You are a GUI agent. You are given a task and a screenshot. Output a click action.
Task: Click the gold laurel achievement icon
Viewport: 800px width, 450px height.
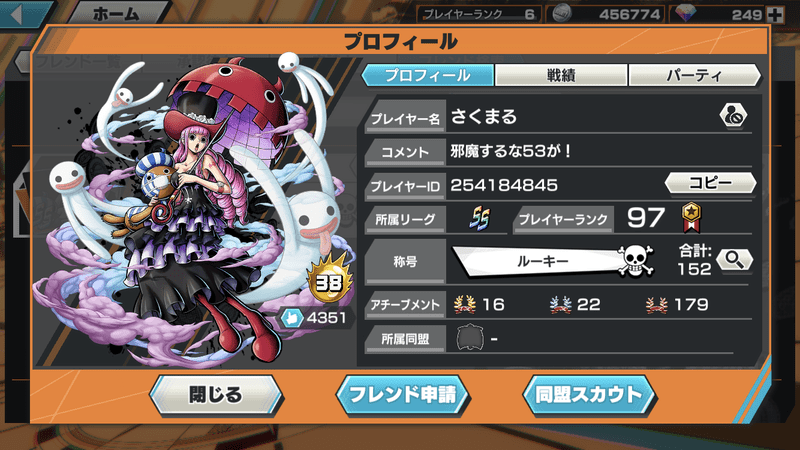[x=464, y=305]
